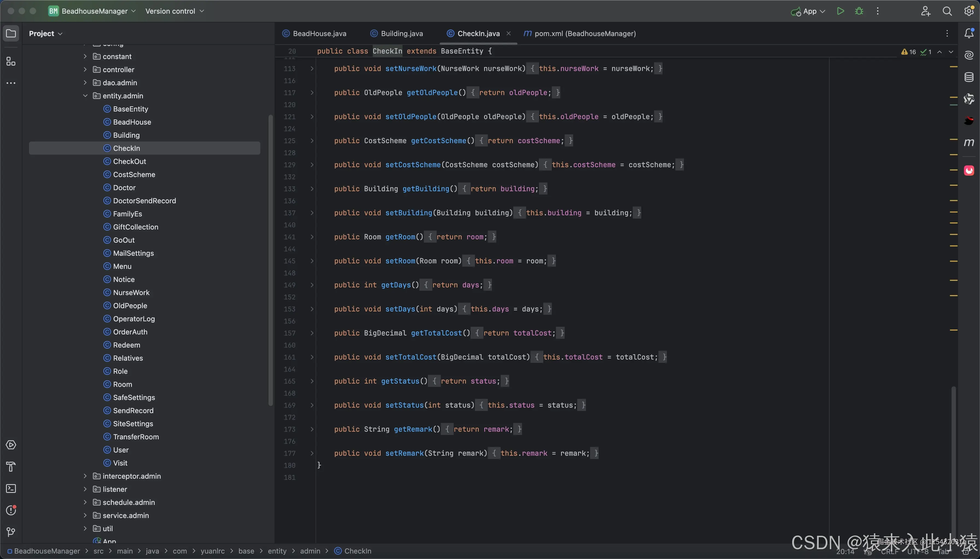This screenshot has height=559, width=980.
Task: Expand the controller package folder
Action: 85,69
